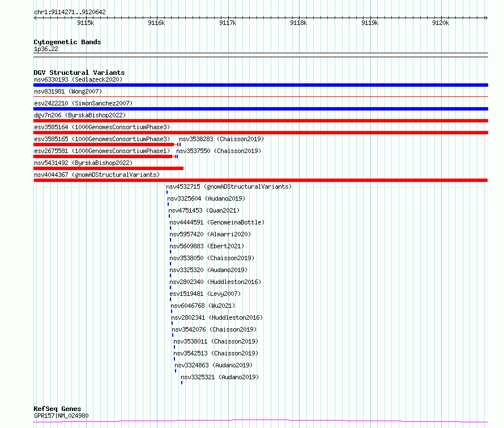Open esv2675581 (1000GenomesConsortiumPhase1) variant
This screenshot has height=428, width=504.
coord(102,151)
